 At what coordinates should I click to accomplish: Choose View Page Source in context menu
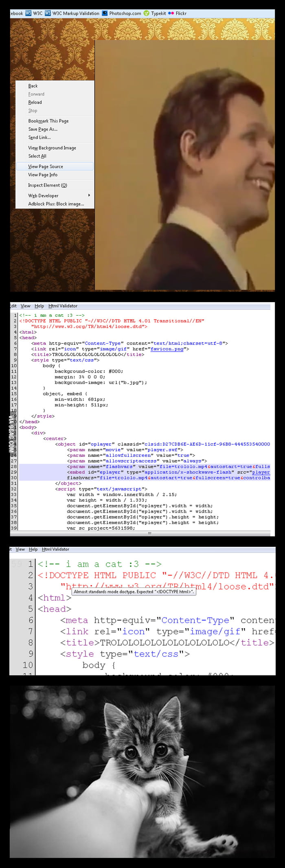click(x=46, y=167)
